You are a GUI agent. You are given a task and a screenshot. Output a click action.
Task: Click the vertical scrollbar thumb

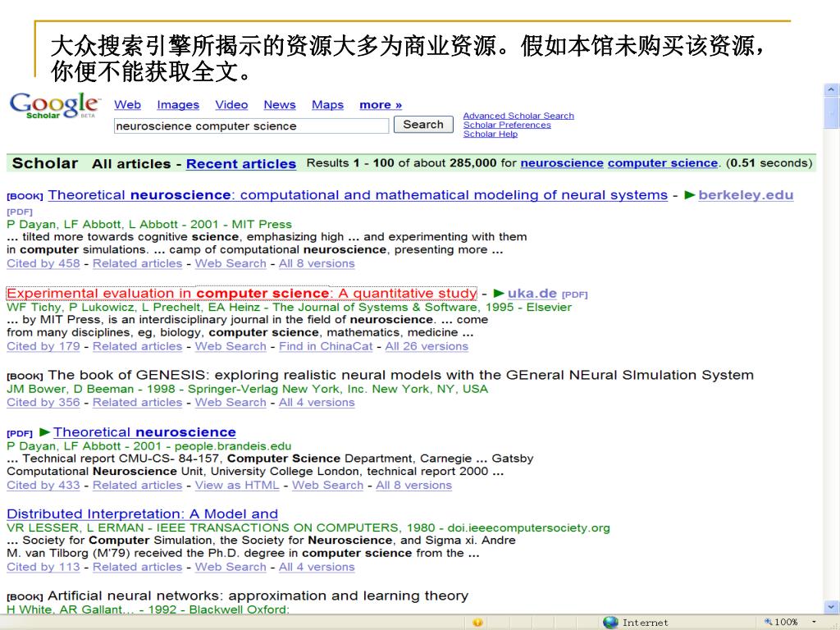point(831,113)
